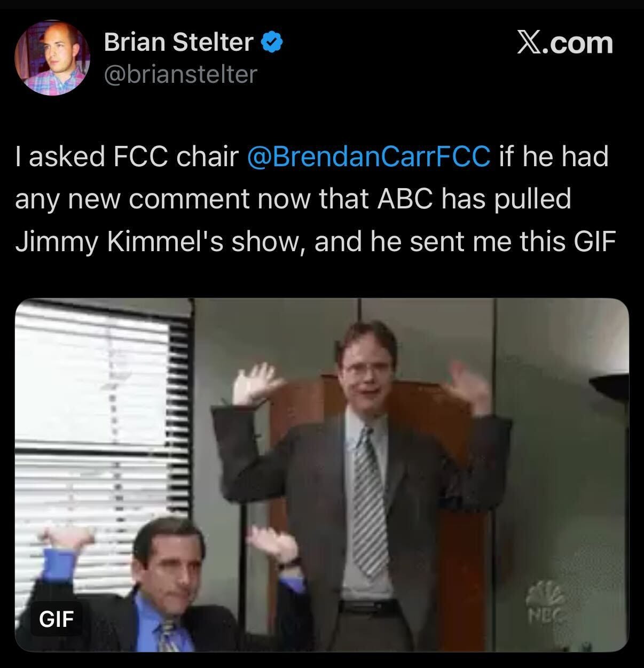Open the Brian Stelter display name
The image size is (644, 668).
(x=178, y=42)
